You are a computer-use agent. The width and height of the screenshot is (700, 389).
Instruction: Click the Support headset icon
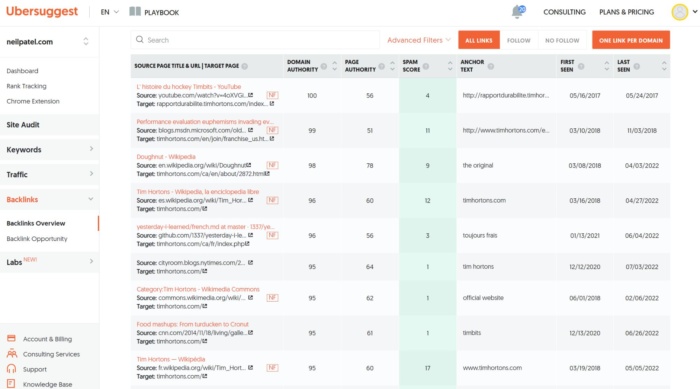(x=11, y=369)
